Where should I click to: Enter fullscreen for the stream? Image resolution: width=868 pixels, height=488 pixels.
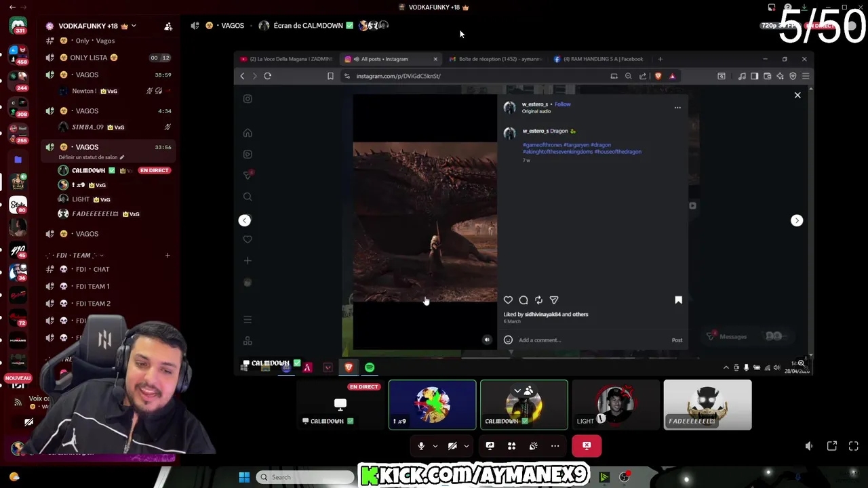tap(854, 446)
